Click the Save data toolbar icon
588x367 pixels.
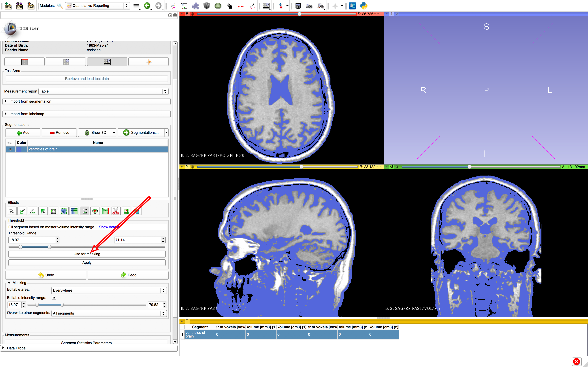(31, 6)
